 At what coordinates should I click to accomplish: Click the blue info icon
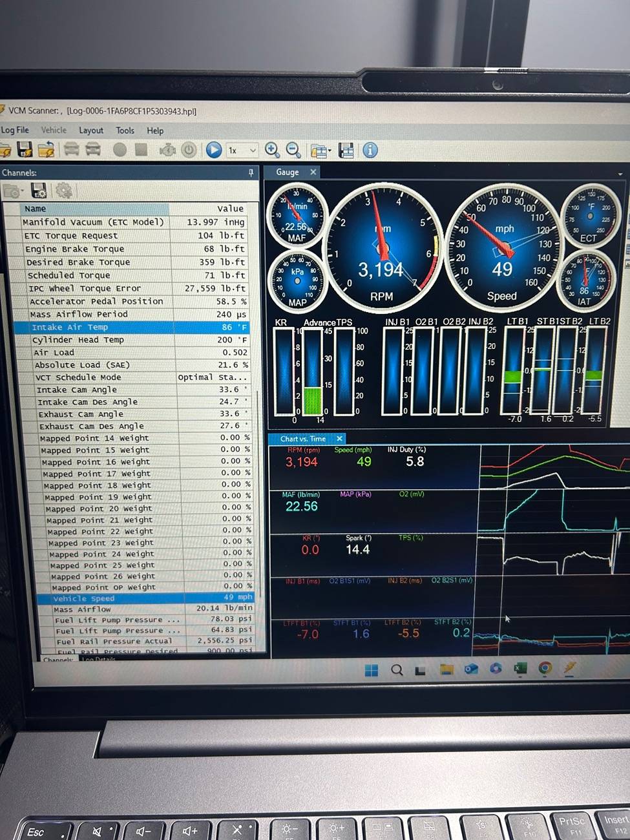(x=370, y=151)
